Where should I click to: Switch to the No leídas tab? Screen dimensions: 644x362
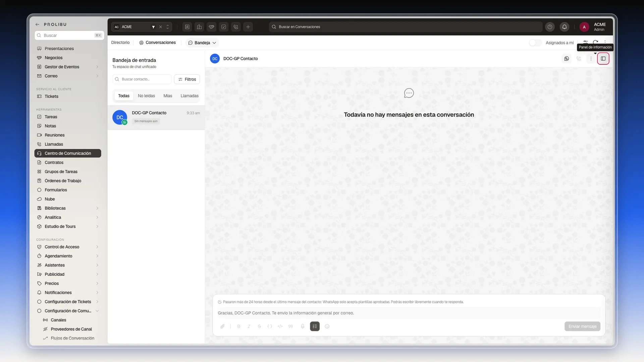(x=146, y=96)
